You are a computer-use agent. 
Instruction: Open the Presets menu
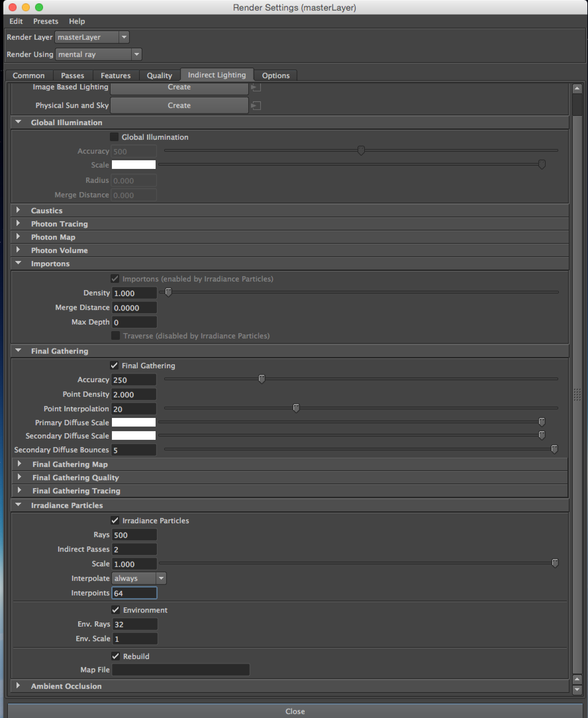(x=46, y=21)
